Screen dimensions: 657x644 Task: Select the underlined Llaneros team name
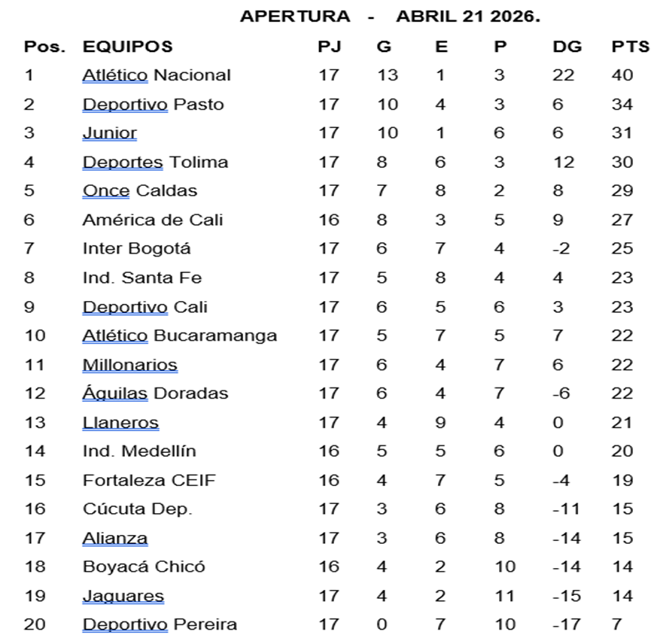120,423
